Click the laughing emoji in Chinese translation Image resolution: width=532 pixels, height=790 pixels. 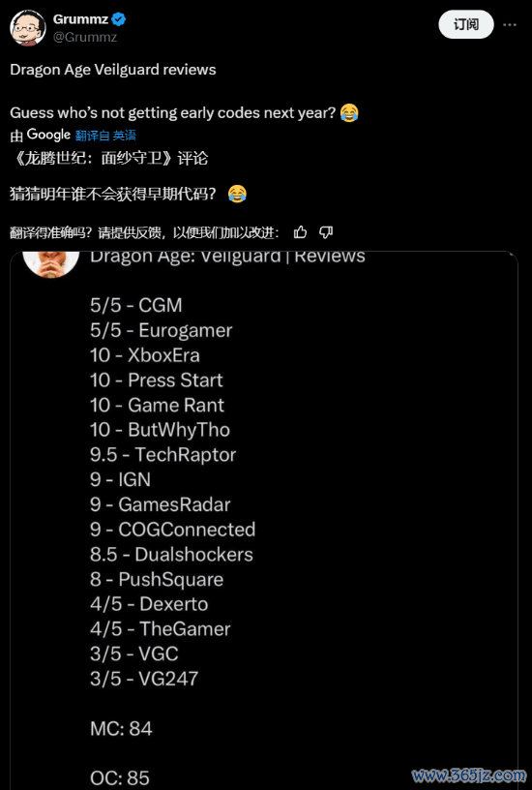tap(238, 193)
